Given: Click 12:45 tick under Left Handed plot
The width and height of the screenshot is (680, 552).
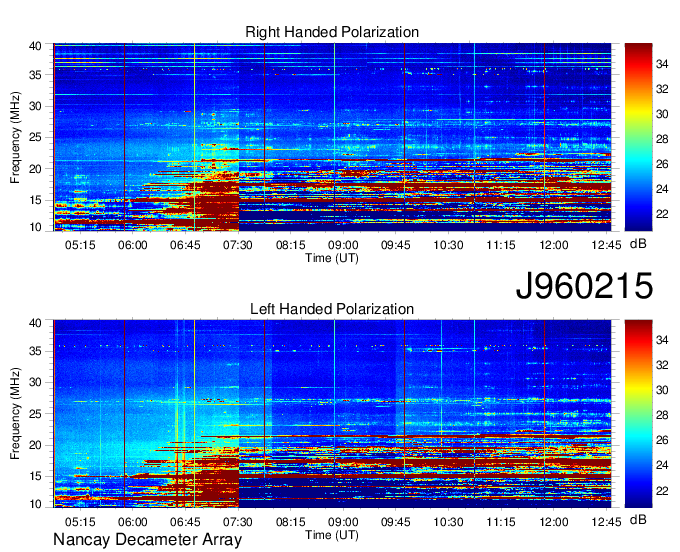Looking at the screenshot, I should pos(606,522).
